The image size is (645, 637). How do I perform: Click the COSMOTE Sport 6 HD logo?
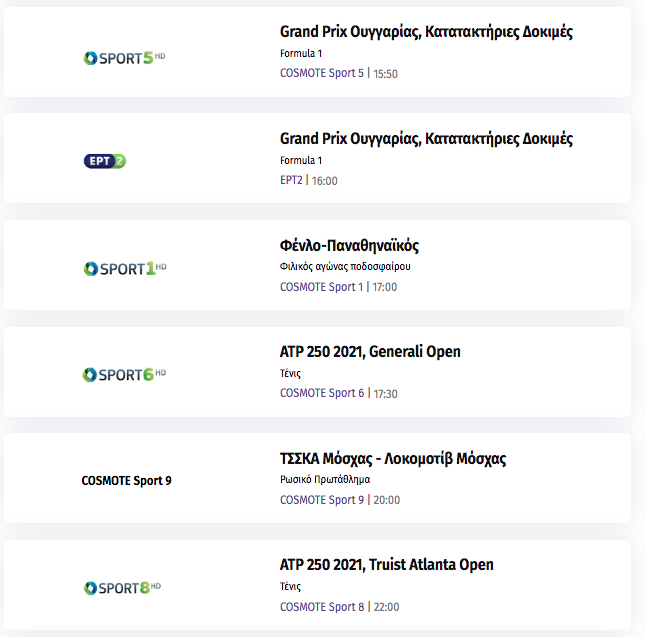click(124, 375)
